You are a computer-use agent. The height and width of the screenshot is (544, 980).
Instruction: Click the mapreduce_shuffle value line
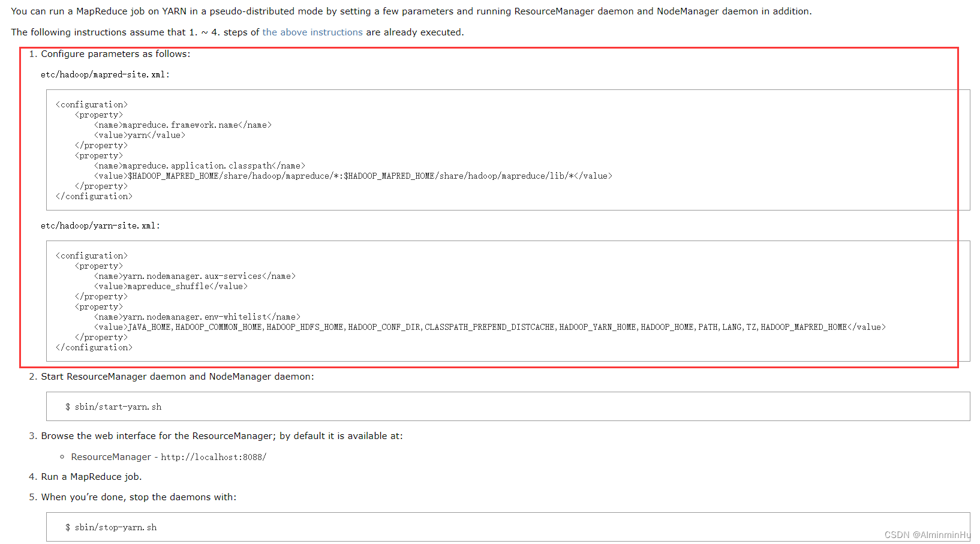[171, 287]
